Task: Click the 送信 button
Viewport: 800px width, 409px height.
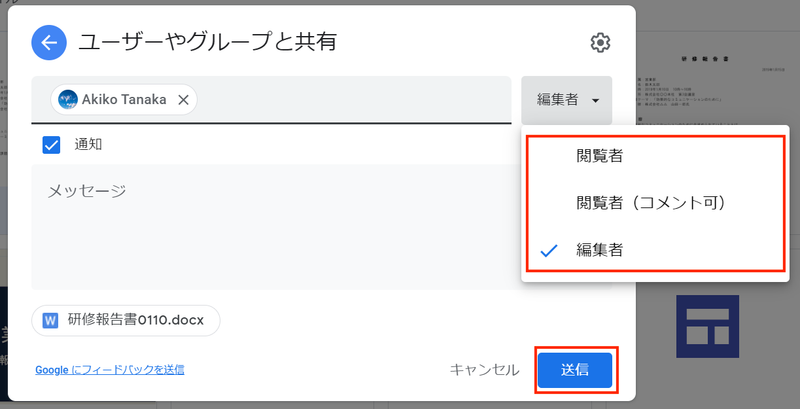Action: 575,370
